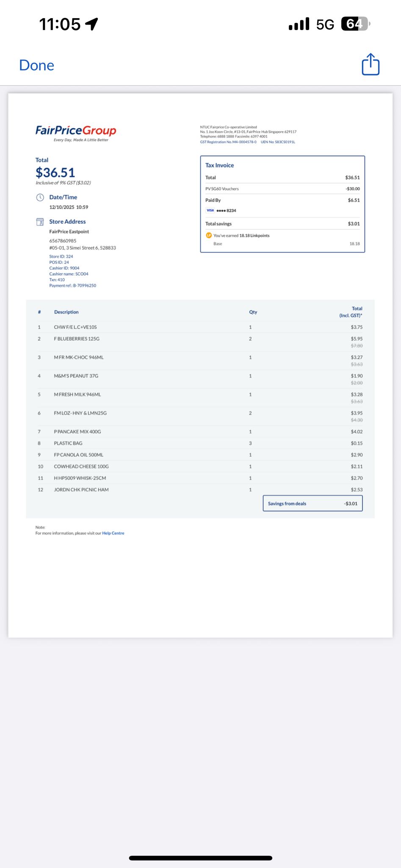Select item 'PLASTIC BAG'
The image size is (401, 868).
point(68,443)
